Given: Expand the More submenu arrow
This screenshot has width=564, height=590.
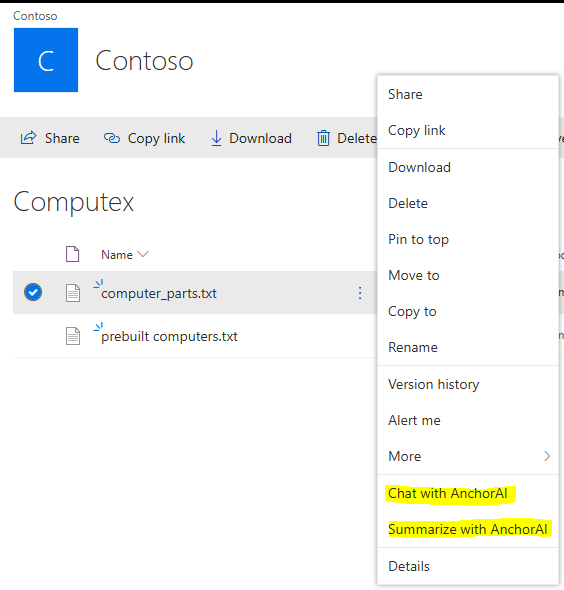Looking at the screenshot, I should point(547,456).
